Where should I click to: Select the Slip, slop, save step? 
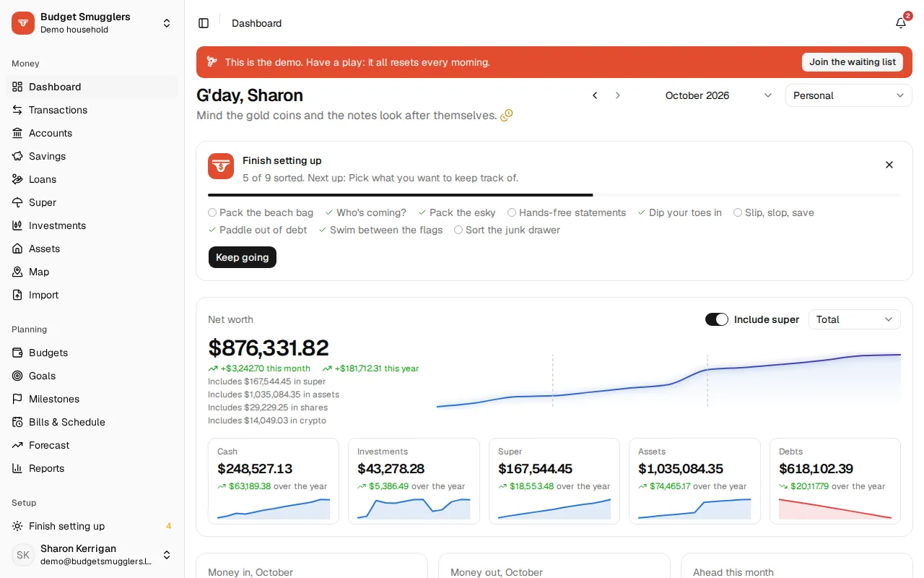point(774,212)
